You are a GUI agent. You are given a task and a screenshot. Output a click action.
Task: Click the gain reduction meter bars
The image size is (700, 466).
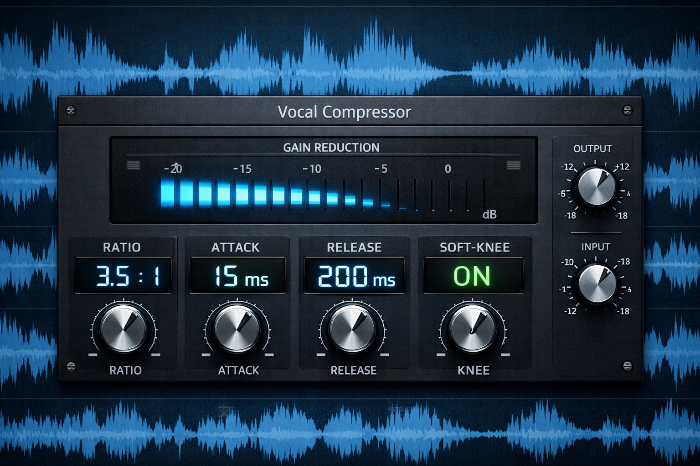point(322,195)
